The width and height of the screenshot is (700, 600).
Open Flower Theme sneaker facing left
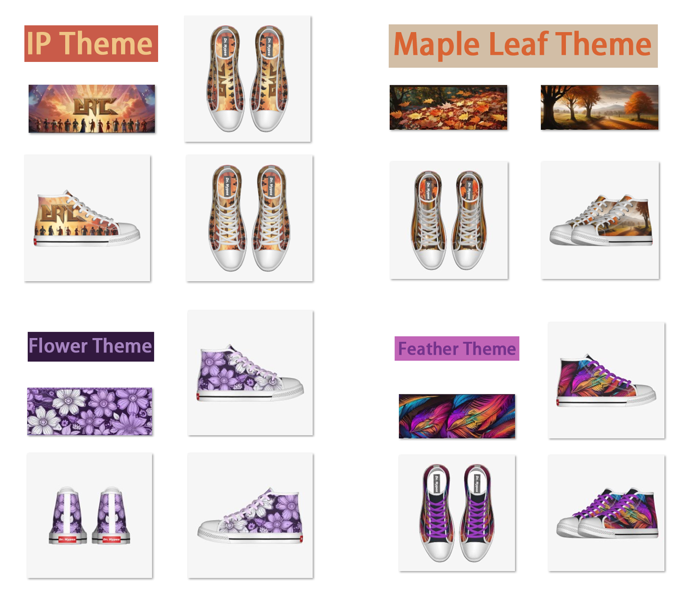250,516
